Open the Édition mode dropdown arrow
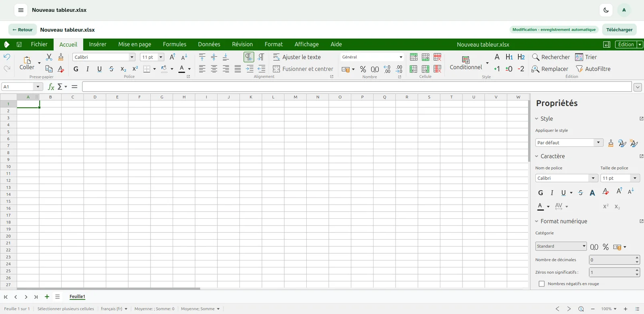This screenshot has width=644, height=314. tap(640, 45)
